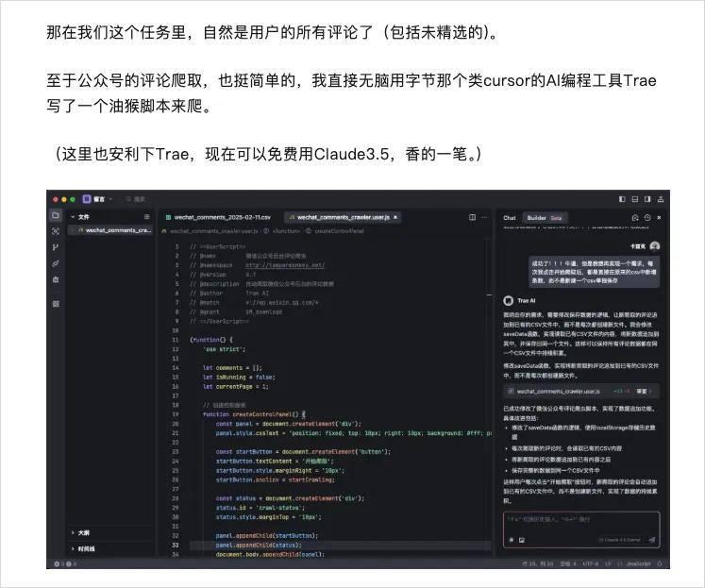The width and height of the screenshot is (705, 588).
Task: Open the file Explorer sidebar icon
Action: [x=56, y=216]
